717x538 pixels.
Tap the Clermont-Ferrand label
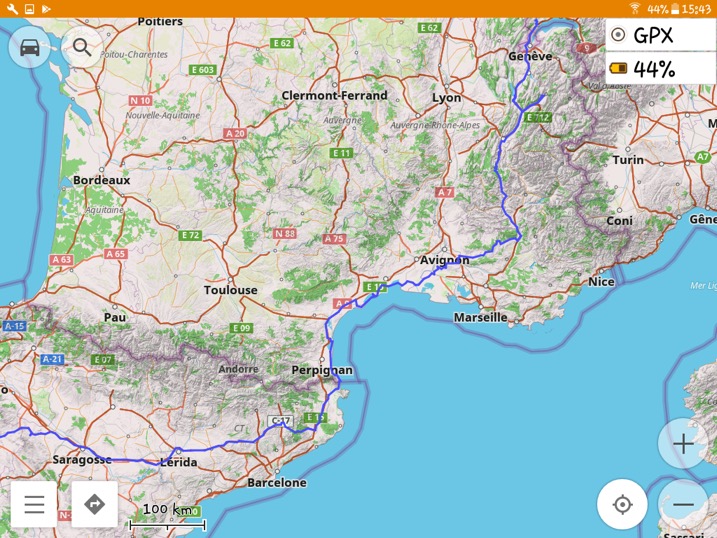pos(334,96)
